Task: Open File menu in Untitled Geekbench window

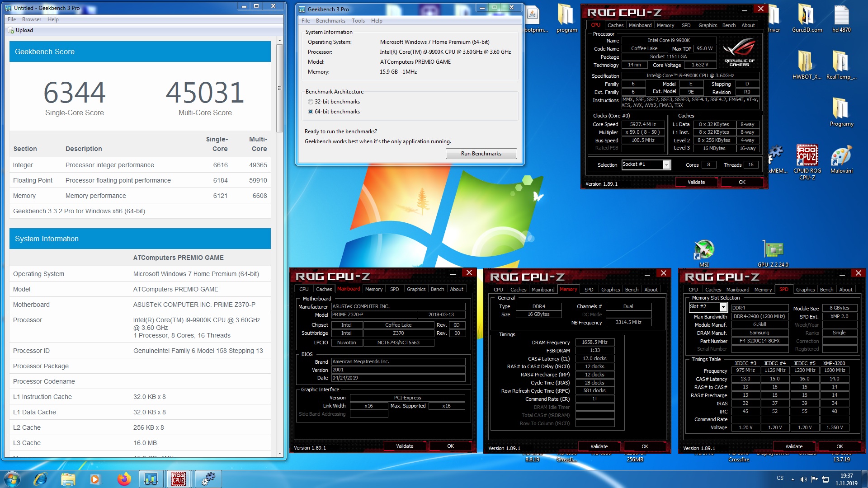Action: point(12,19)
